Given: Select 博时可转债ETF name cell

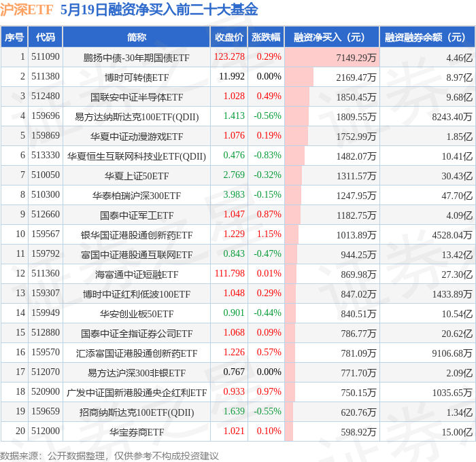Looking at the screenshot, I should [x=136, y=77].
